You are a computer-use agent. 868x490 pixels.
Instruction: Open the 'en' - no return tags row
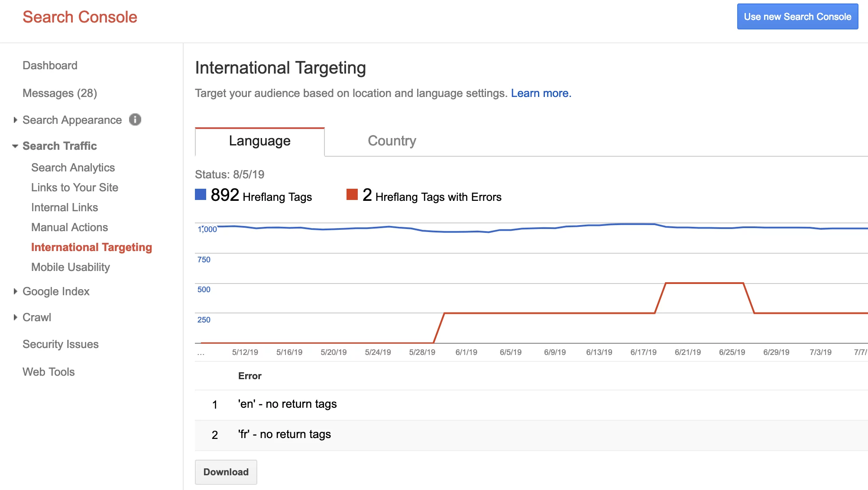[x=287, y=404]
